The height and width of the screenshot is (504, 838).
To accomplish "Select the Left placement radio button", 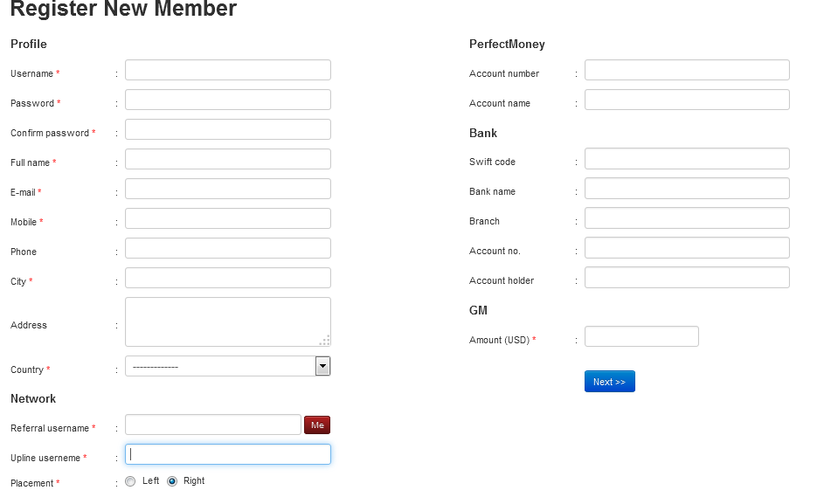I will (130, 481).
